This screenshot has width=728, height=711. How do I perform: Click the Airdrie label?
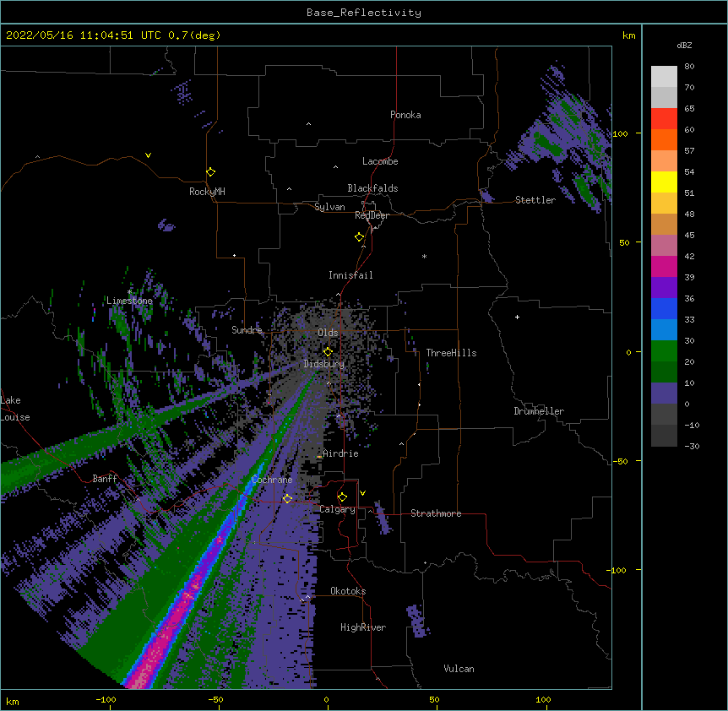tap(340, 453)
